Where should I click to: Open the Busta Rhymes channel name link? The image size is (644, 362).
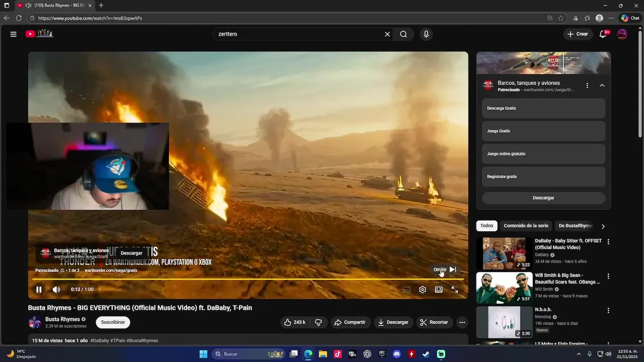(x=62, y=319)
